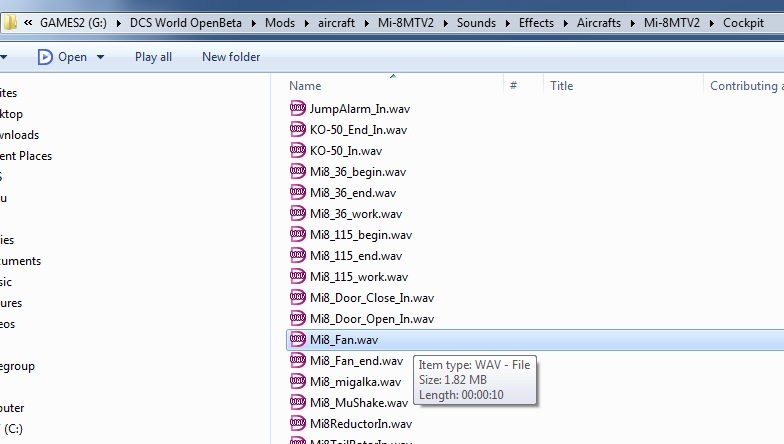Go to DCS World OpenBeta folder breadcrumb
Viewport: 784px width, 444px height.
point(186,23)
